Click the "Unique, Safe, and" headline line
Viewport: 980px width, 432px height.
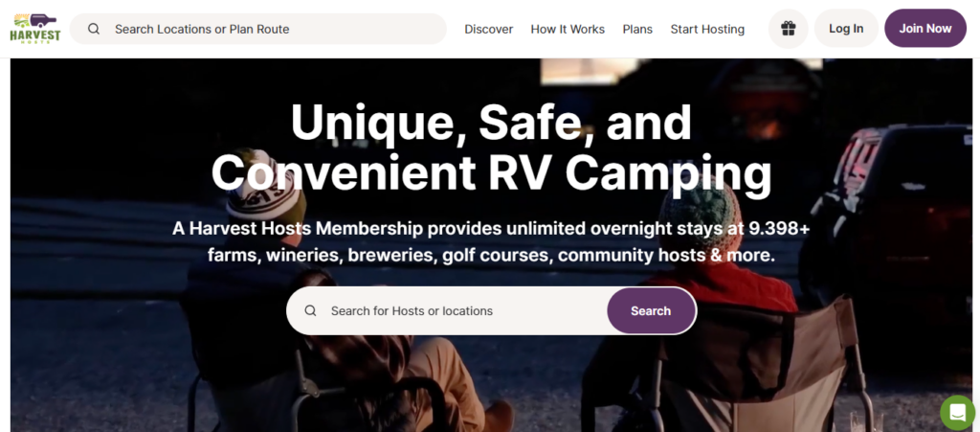(x=490, y=123)
